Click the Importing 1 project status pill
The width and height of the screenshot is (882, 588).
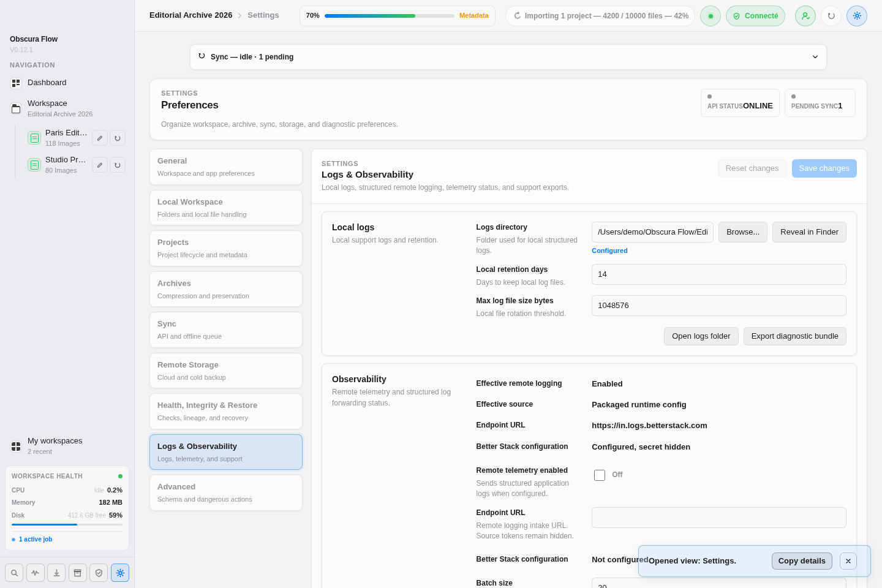click(x=600, y=16)
